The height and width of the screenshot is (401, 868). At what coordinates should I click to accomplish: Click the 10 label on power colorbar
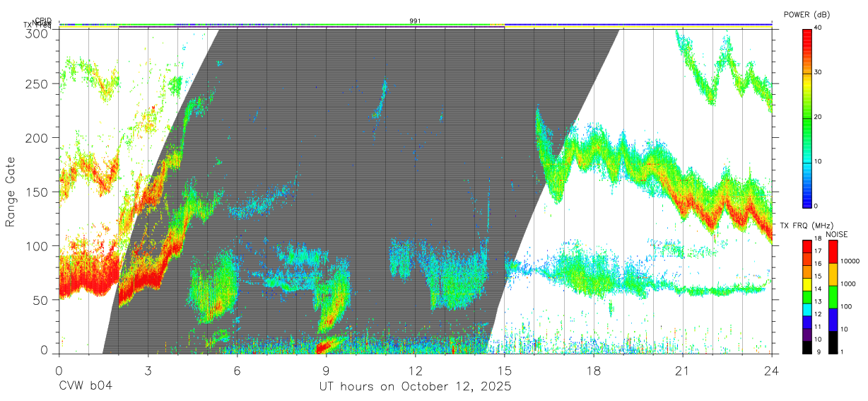click(x=818, y=161)
